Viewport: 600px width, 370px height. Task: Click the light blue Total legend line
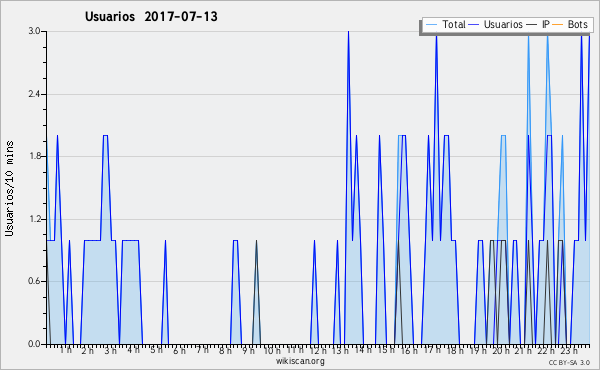pyautogui.click(x=431, y=25)
